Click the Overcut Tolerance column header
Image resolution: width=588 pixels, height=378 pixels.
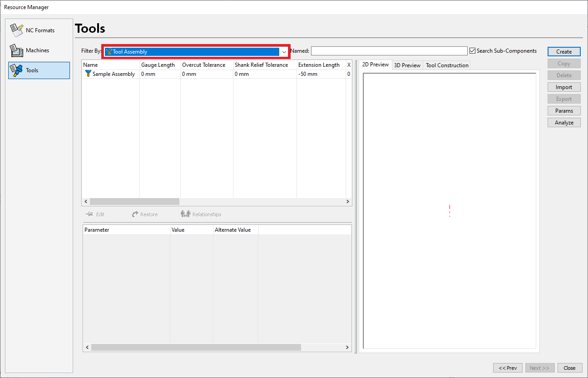(x=207, y=65)
